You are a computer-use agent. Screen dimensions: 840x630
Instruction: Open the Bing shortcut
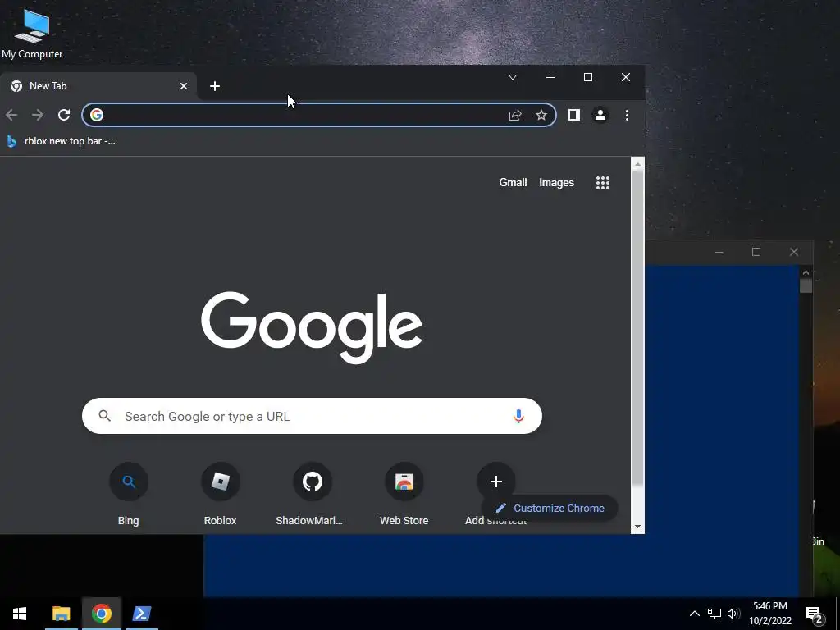129,494
